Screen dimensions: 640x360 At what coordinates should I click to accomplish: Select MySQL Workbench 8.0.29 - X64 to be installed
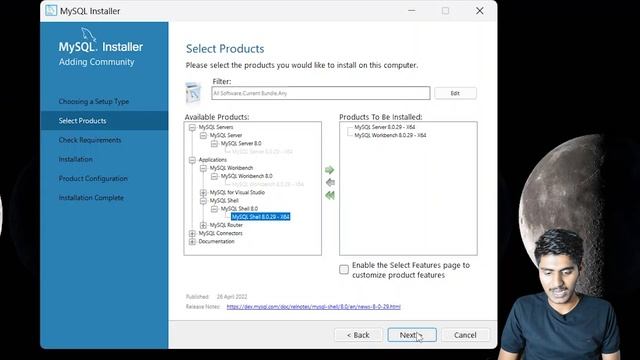(390, 135)
